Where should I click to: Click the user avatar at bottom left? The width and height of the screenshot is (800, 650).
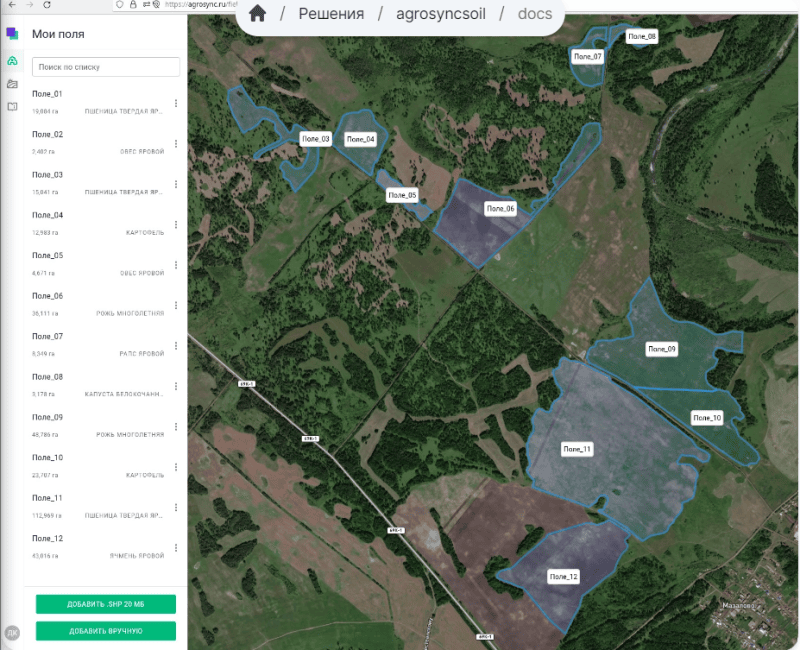(12, 632)
